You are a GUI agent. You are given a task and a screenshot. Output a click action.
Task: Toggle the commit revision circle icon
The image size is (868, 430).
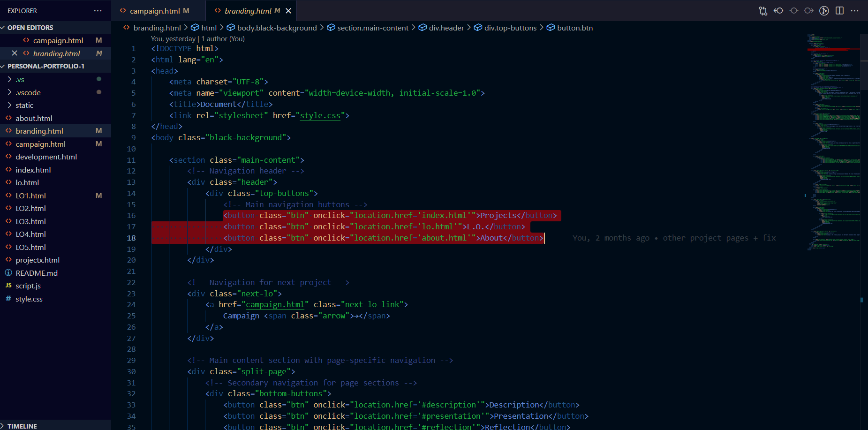pyautogui.click(x=794, y=11)
